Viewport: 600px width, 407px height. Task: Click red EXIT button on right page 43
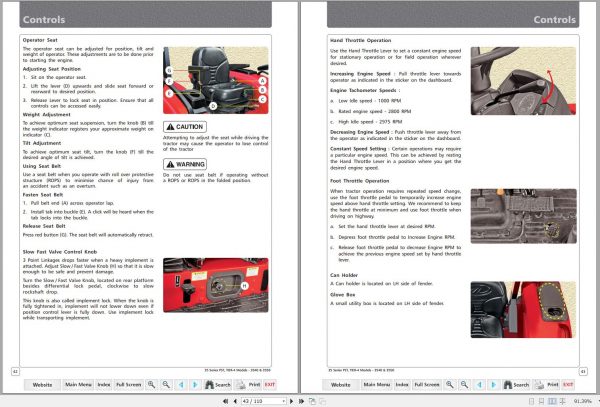[x=568, y=384]
